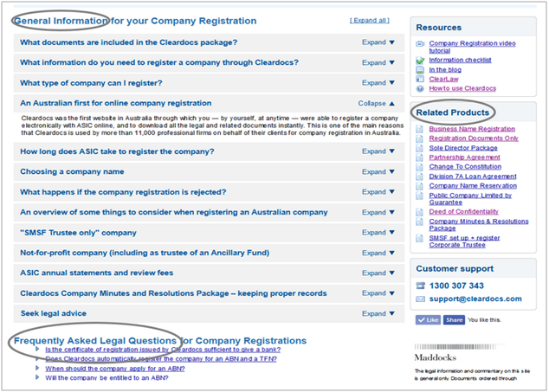Expand Cleardocs Company Minutes and Resolutions Package section
This screenshot has width=549, height=392.
click(378, 293)
